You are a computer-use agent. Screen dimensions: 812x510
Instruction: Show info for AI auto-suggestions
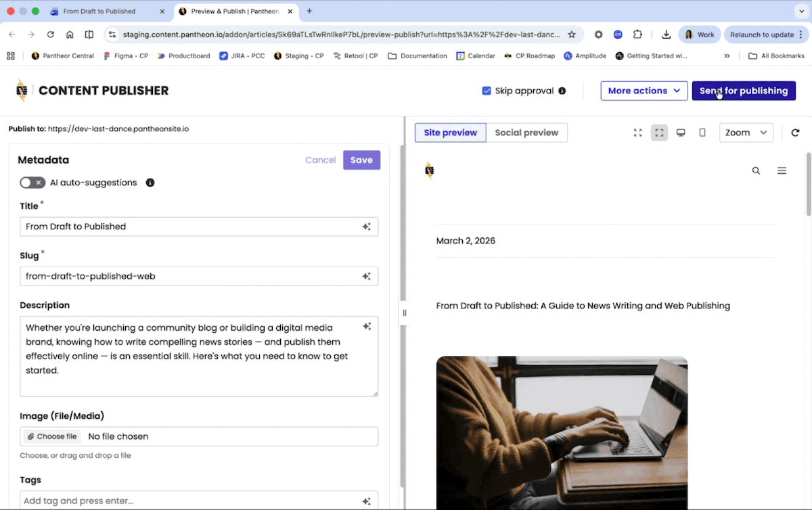(x=150, y=183)
